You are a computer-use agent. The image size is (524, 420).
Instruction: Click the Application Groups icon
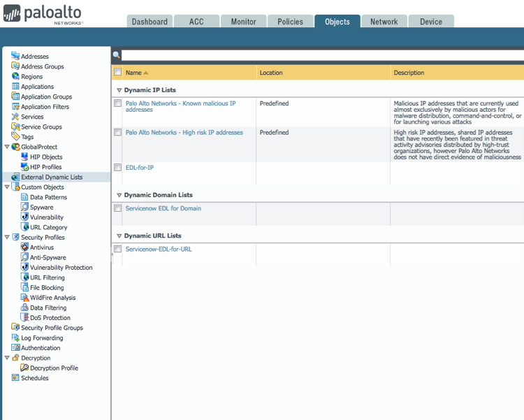pos(15,96)
